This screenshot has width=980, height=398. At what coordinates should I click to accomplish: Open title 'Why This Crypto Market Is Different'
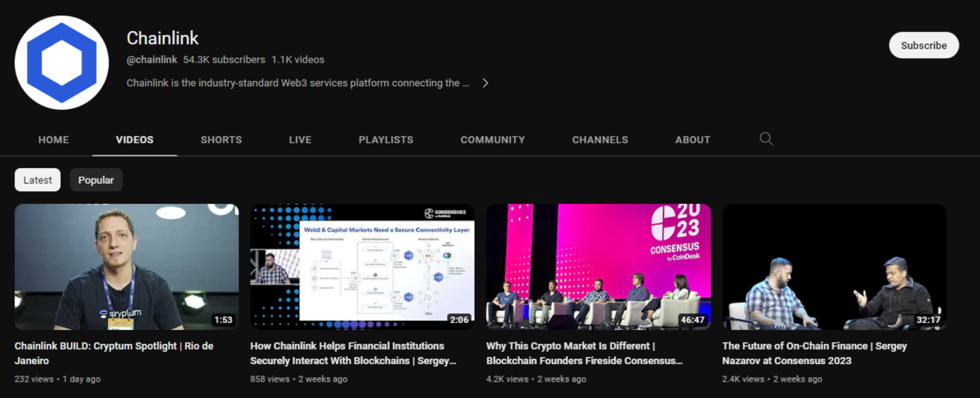[584, 353]
